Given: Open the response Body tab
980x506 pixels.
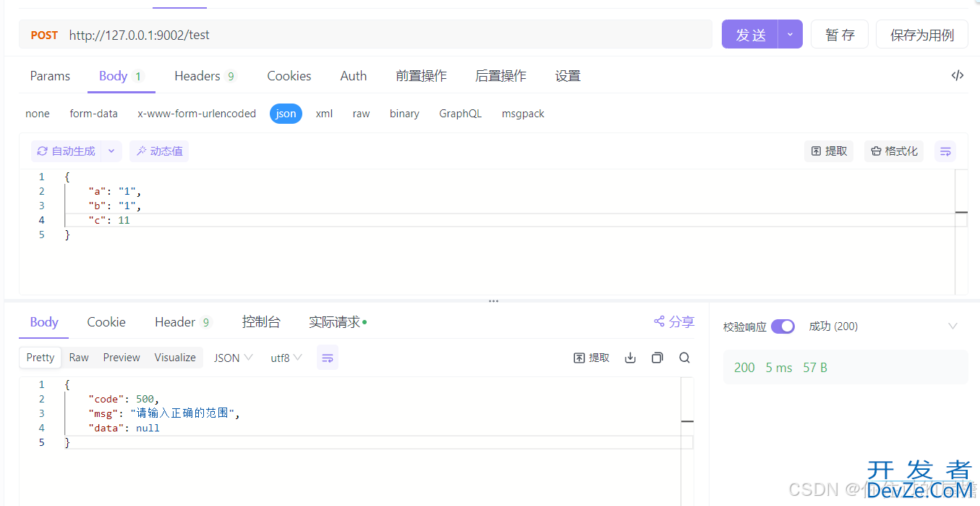Looking at the screenshot, I should (x=44, y=322).
